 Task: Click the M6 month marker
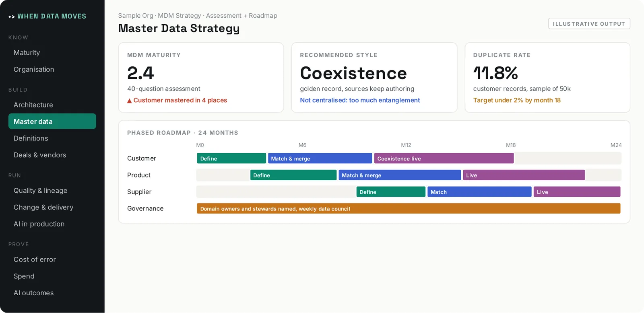pyautogui.click(x=302, y=145)
